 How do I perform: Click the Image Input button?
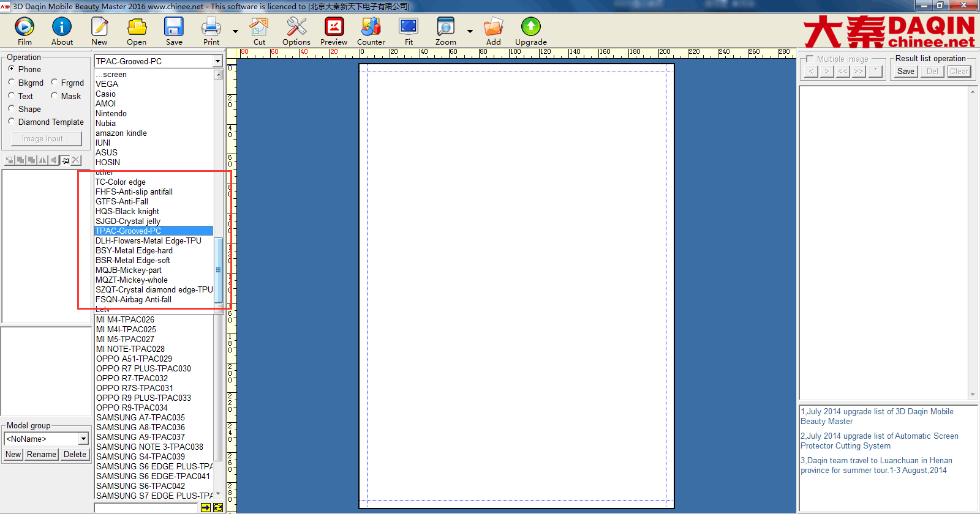(x=47, y=138)
